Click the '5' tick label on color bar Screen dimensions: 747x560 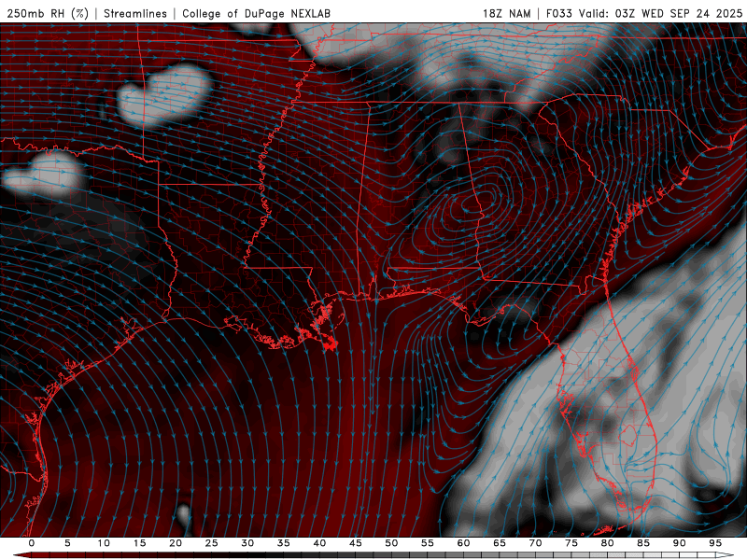67,543
